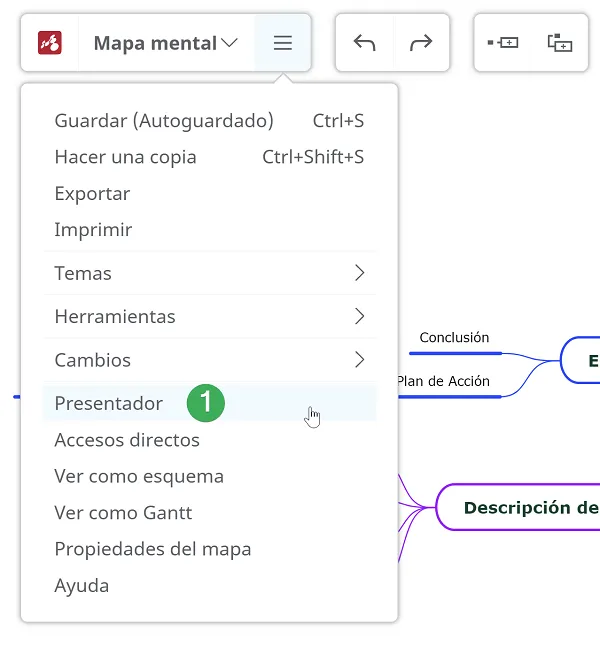Image resolution: width=600 pixels, height=670 pixels.
Task: Redo the last action
Action: [421, 43]
